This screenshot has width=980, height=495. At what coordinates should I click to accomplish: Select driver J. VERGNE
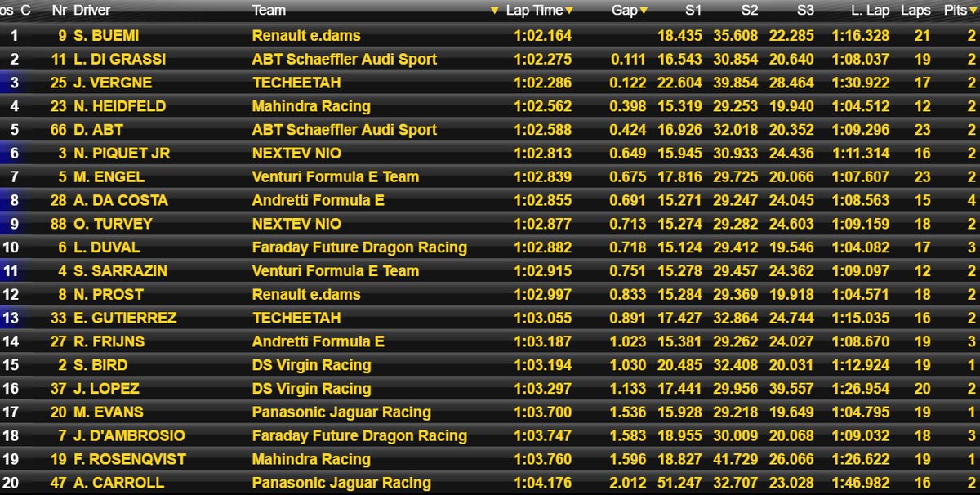(113, 82)
